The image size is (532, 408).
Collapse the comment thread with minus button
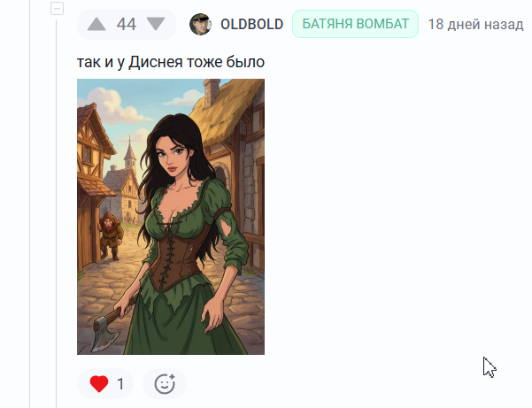click(57, 9)
